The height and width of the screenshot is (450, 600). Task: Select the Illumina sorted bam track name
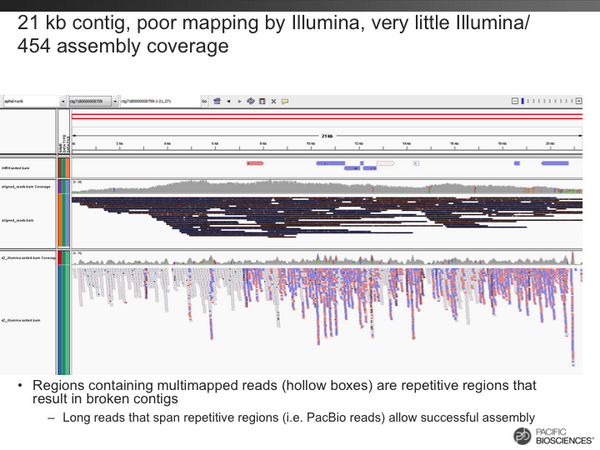click(x=21, y=320)
